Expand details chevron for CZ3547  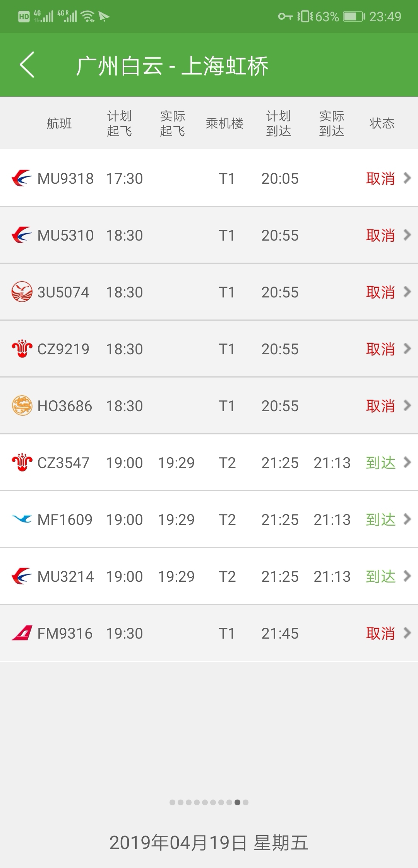(x=407, y=462)
